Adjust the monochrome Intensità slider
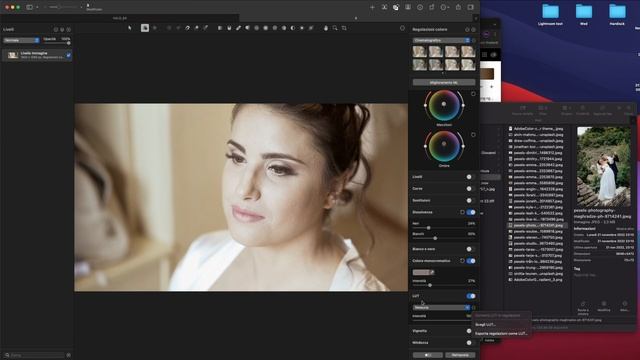This screenshot has height=360, width=640. tap(444, 285)
